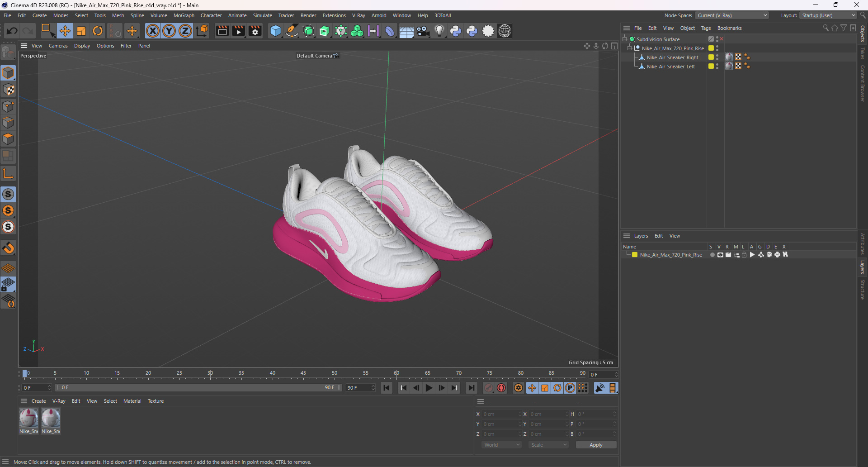
Task: Click material tag on Nike_Air_Sneaker_Right
Action: pos(729,57)
